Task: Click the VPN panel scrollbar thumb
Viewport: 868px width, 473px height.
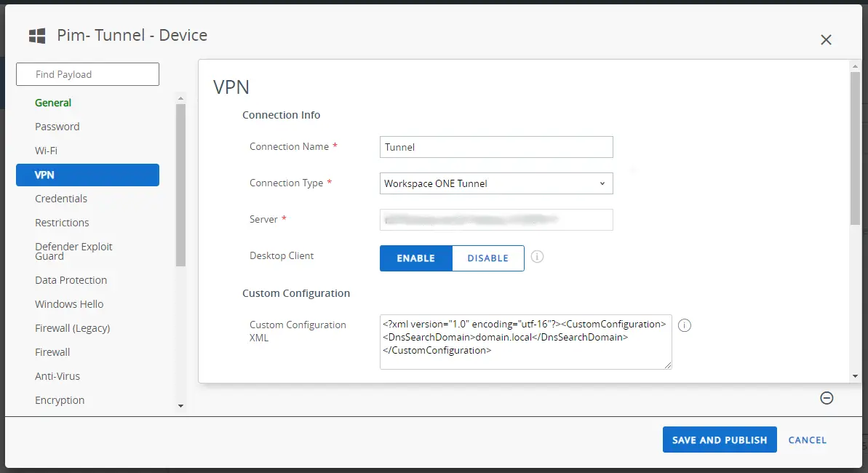Action: point(856,148)
